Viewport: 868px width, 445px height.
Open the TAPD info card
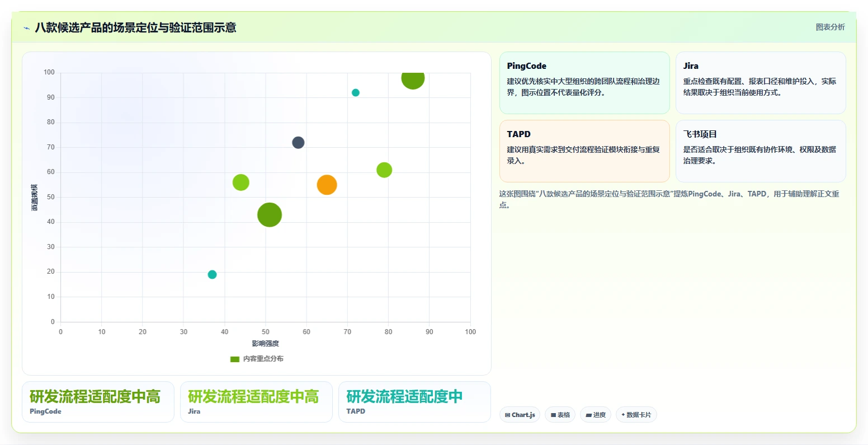point(584,151)
